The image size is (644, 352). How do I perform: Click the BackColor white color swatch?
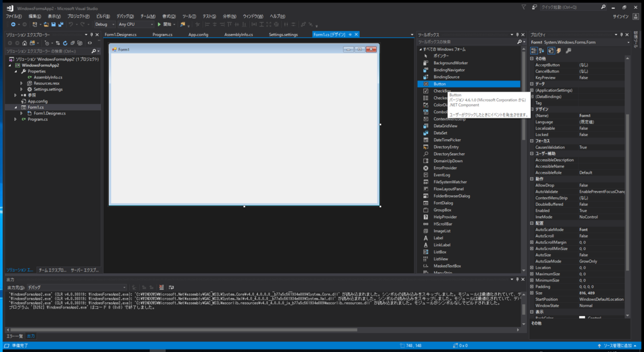tap(582, 317)
